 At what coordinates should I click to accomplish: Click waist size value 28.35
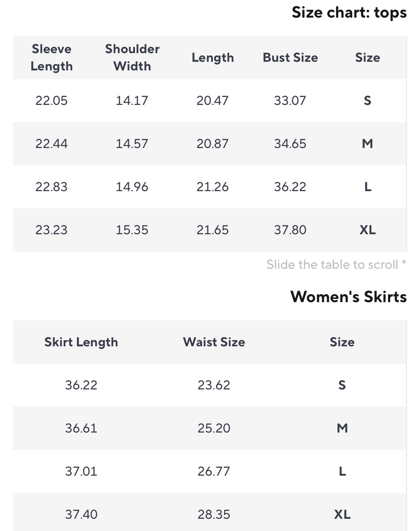tap(214, 514)
